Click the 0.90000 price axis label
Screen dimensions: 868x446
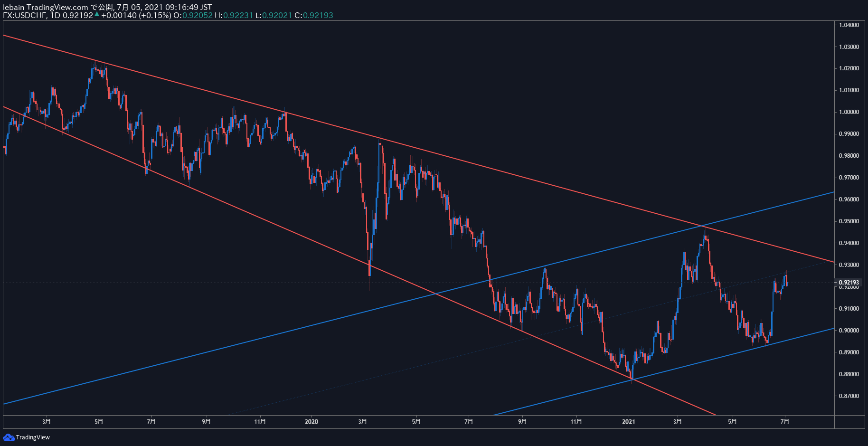tap(849, 331)
